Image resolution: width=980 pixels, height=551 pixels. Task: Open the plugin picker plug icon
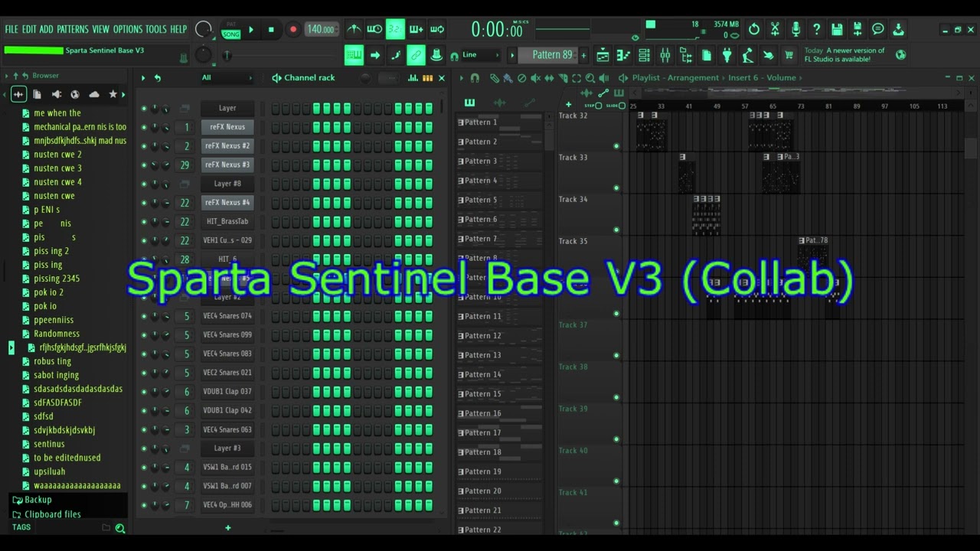(727, 55)
